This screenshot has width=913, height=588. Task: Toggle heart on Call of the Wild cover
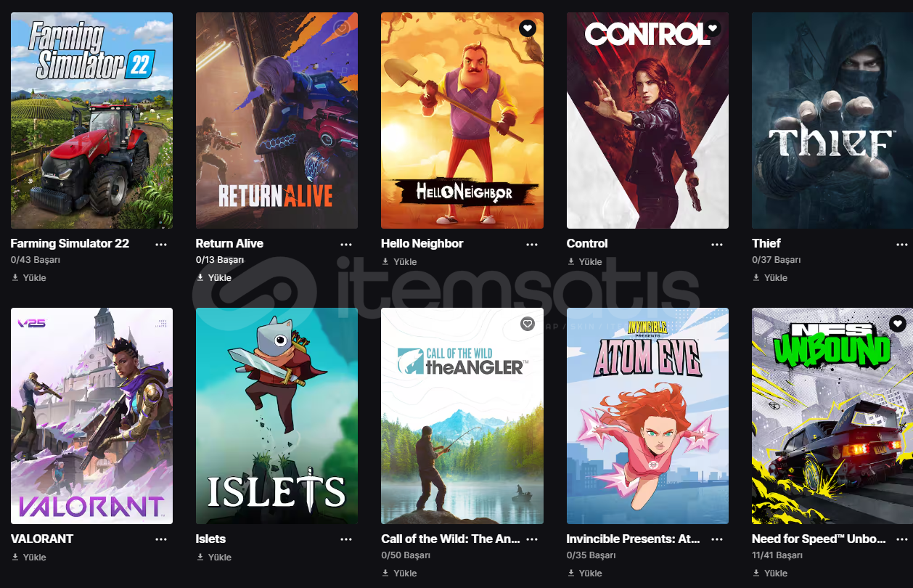(528, 324)
